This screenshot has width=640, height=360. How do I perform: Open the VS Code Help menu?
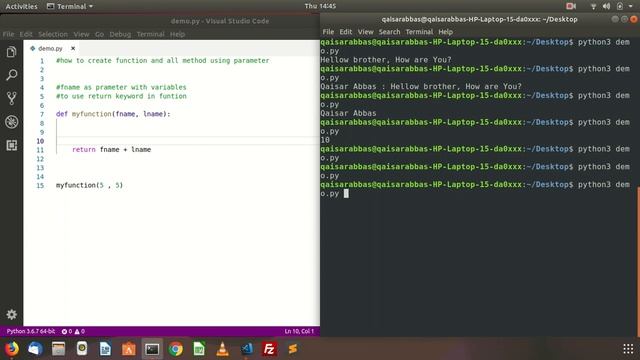point(177,34)
